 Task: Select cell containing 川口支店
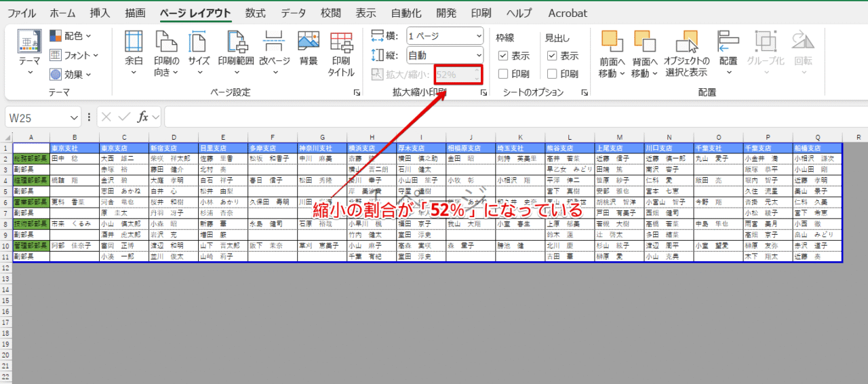(x=669, y=148)
